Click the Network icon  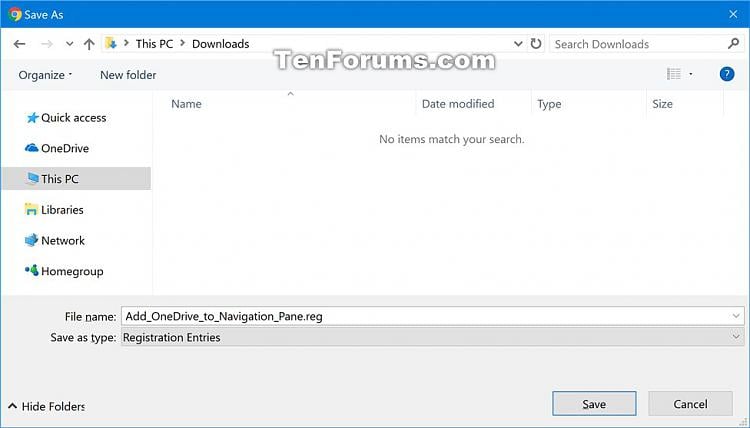point(31,240)
